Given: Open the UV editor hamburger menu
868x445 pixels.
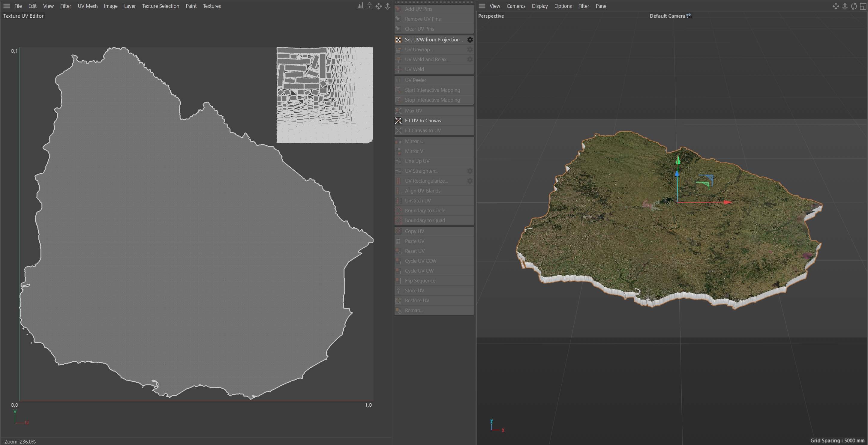Looking at the screenshot, I should [6, 6].
